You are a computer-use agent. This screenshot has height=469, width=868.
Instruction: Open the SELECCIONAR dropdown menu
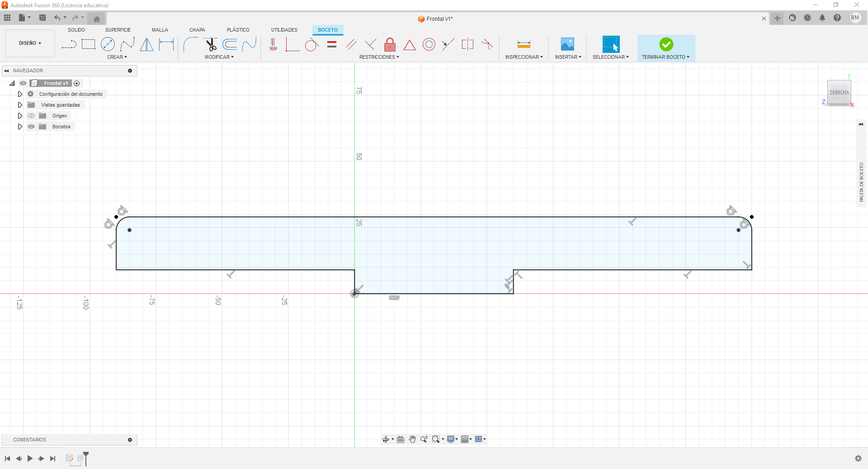(611, 57)
